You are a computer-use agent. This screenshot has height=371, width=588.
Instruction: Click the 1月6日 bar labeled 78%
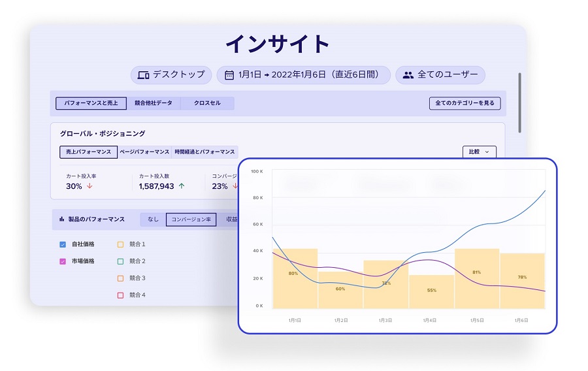523,281
